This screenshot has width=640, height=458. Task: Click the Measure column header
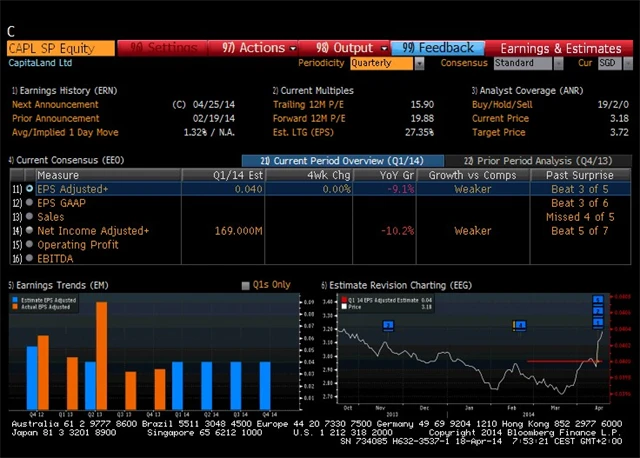click(108, 175)
